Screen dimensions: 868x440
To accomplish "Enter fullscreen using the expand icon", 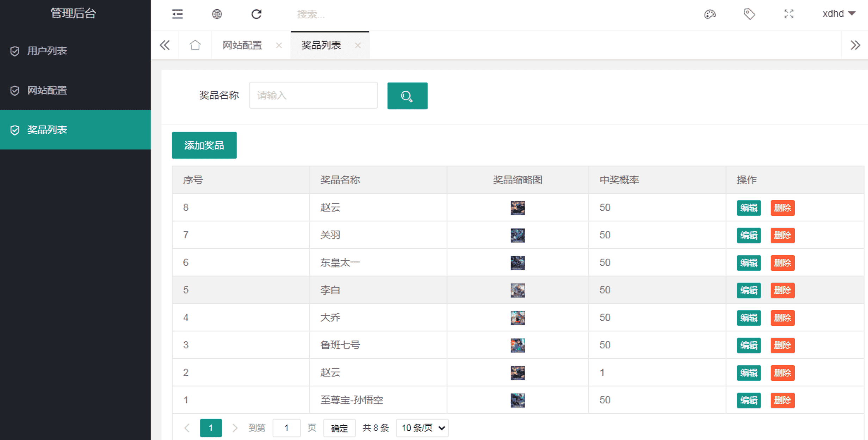I will tap(789, 14).
